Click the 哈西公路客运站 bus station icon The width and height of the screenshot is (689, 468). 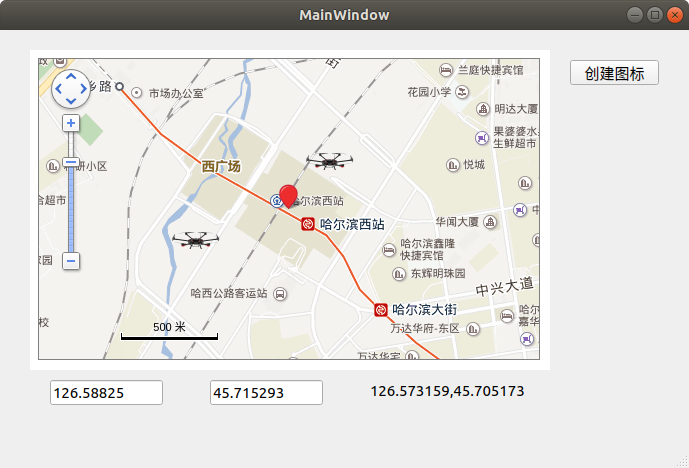(x=280, y=294)
